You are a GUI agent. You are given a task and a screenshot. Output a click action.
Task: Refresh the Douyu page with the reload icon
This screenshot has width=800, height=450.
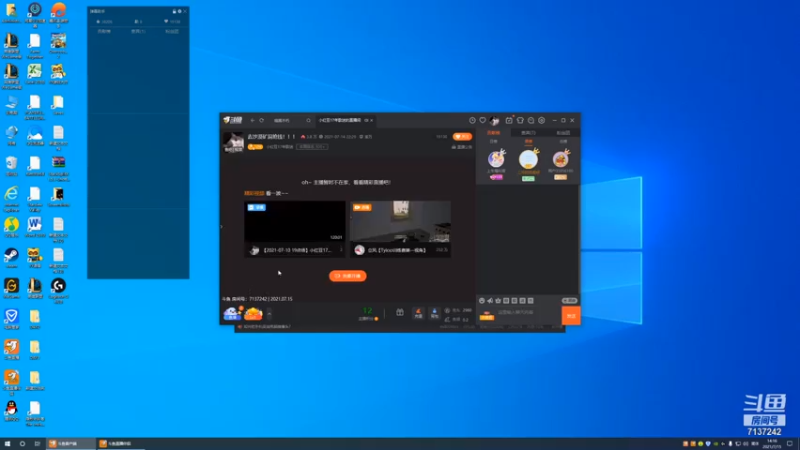(262, 120)
